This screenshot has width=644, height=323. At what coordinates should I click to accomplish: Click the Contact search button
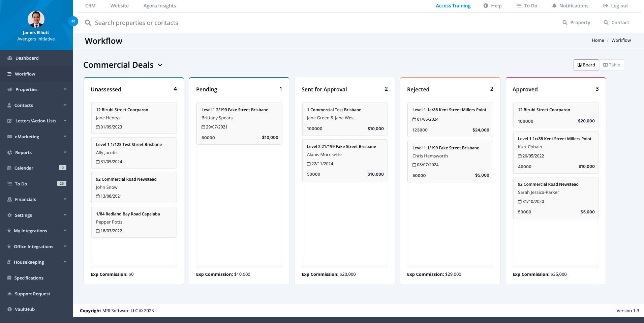[616, 23]
